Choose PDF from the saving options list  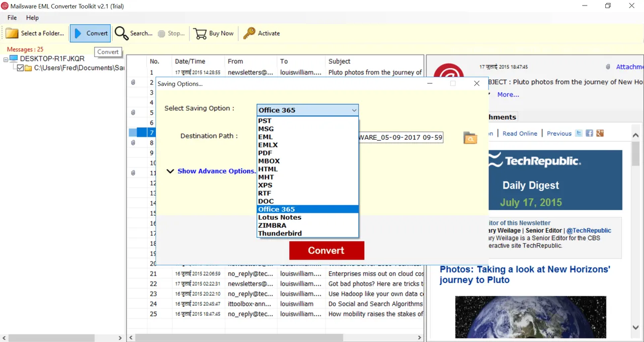tap(307, 153)
